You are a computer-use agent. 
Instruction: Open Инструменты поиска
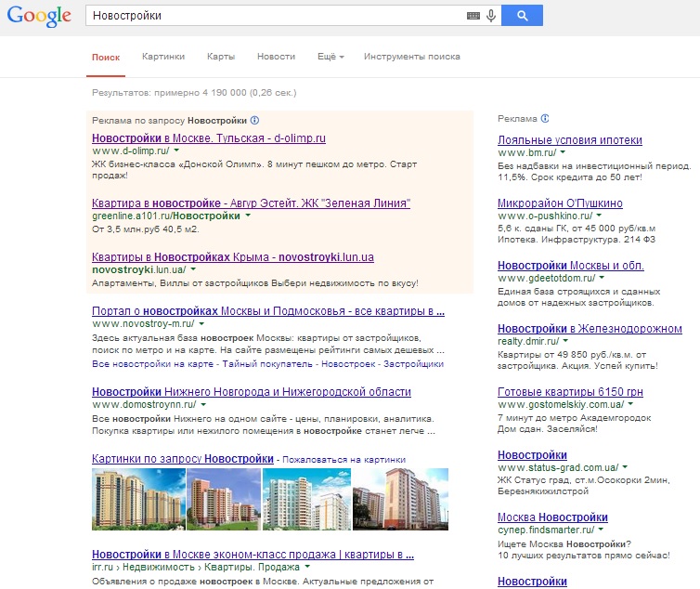pyautogui.click(x=412, y=57)
